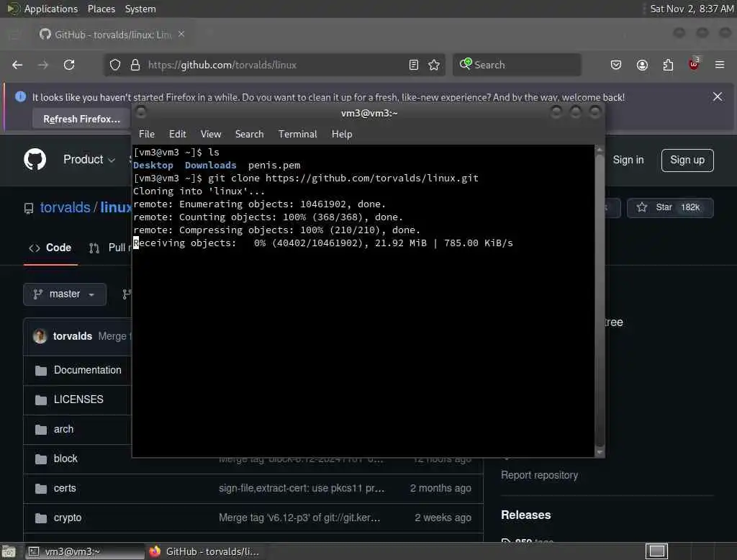737x560 pixels.
Task: Click the crypto folder icon
Action: click(x=41, y=518)
